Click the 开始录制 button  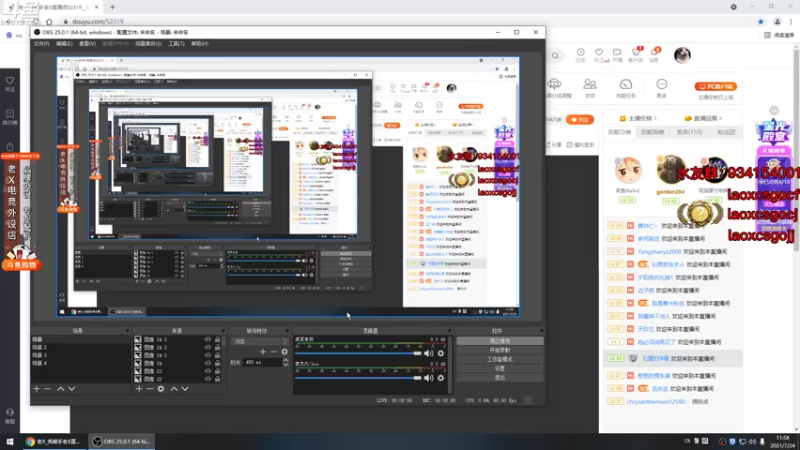click(500, 350)
